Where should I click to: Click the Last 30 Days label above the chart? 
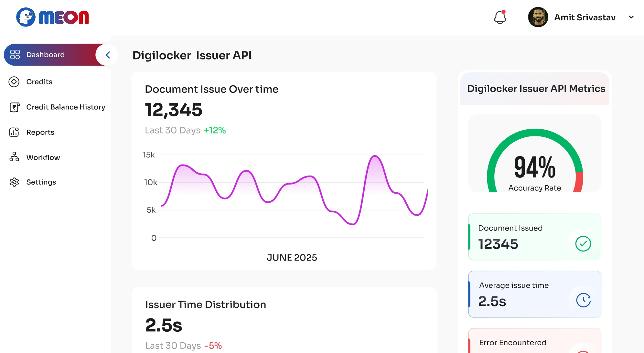coord(173,130)
